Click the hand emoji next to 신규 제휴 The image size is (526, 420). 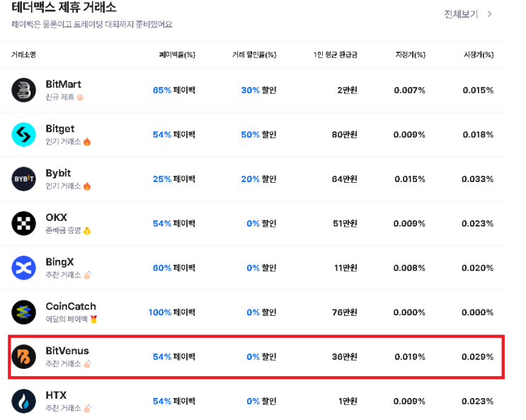(80, 97)
